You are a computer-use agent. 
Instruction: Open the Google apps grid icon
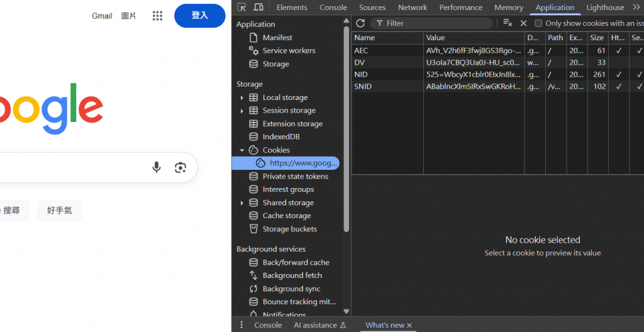click(158, 16)
